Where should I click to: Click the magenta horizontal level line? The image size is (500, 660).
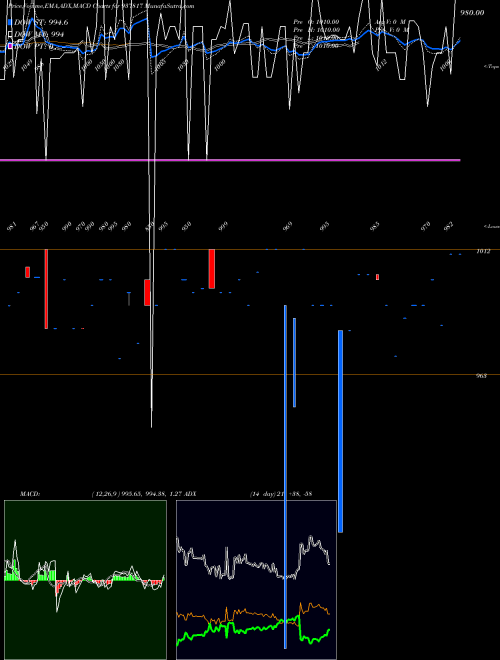tap(230, 160)
